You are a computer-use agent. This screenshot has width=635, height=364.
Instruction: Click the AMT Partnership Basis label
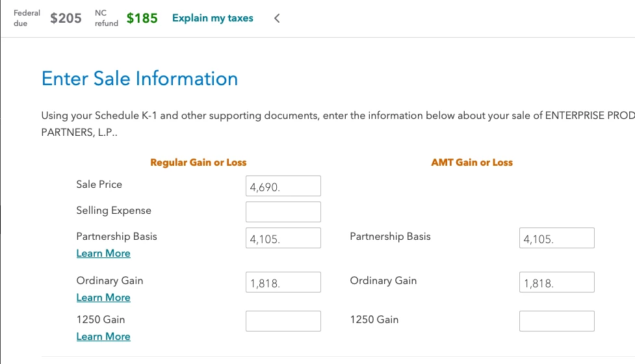point(391,237)
